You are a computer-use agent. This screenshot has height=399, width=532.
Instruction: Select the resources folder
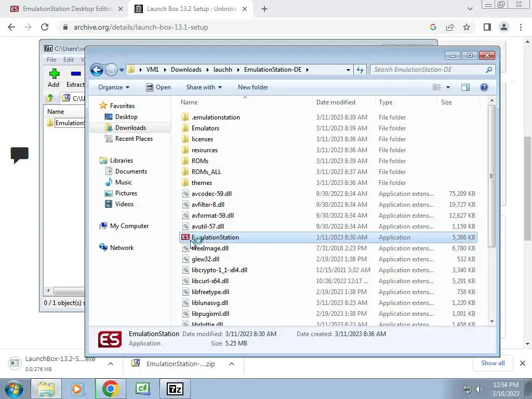pyautogui.click(x=205, y=150)
